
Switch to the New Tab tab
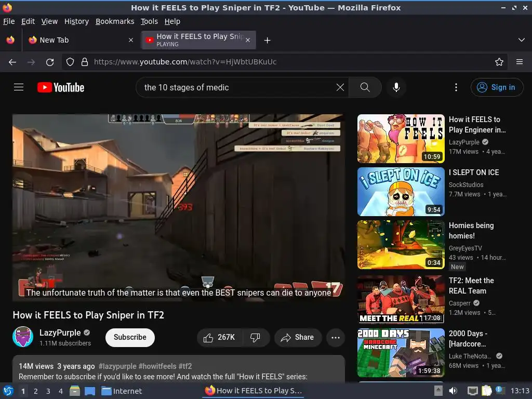[x=82, y=40]
